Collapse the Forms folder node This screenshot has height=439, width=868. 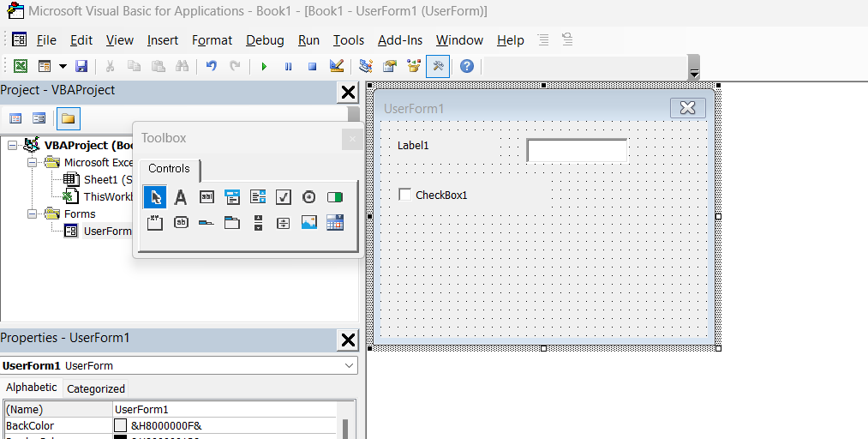pos(32,213)
